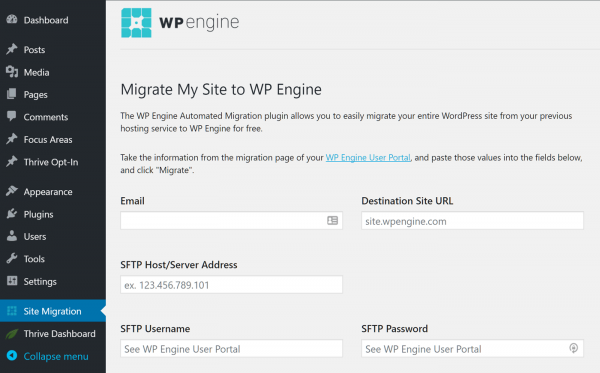Click the Media library icon
The image size is (600, 373).
12,72
